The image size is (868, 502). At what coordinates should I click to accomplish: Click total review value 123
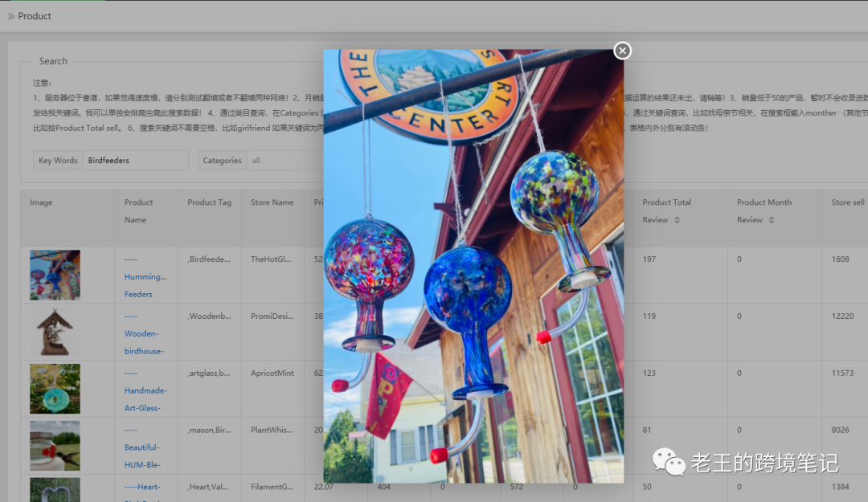click(649, 373)
